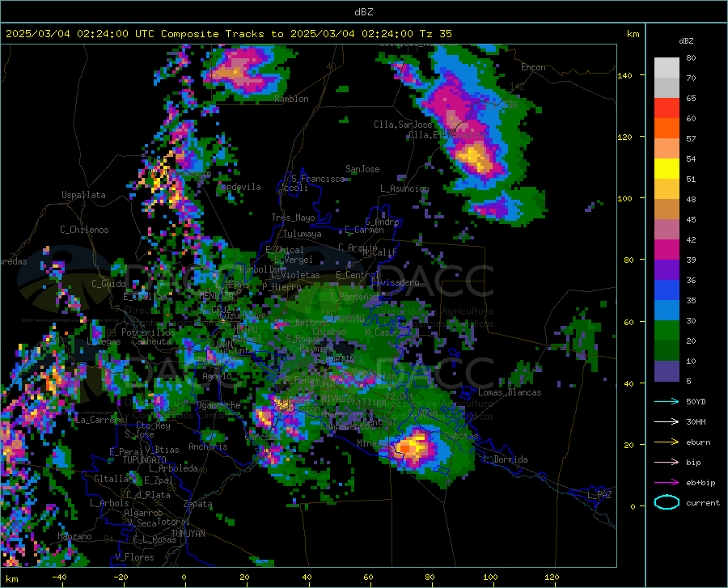Click the Clla.SanJose place label

pos(403,125)
